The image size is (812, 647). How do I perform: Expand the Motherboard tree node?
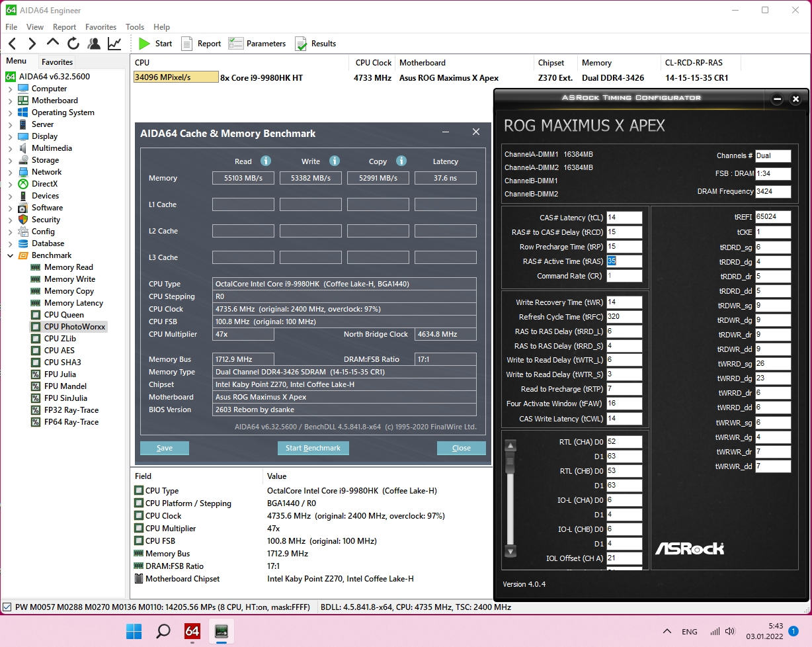10,101
